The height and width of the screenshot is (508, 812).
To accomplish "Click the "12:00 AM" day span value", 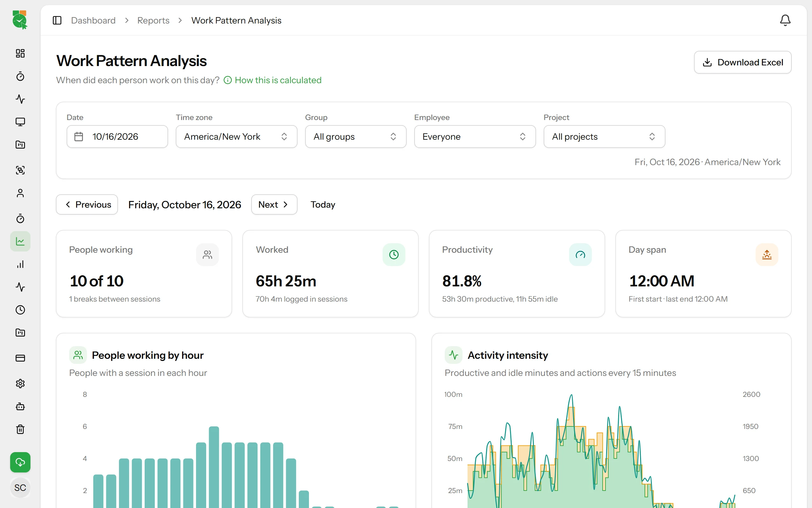I will tap(662, 281).
